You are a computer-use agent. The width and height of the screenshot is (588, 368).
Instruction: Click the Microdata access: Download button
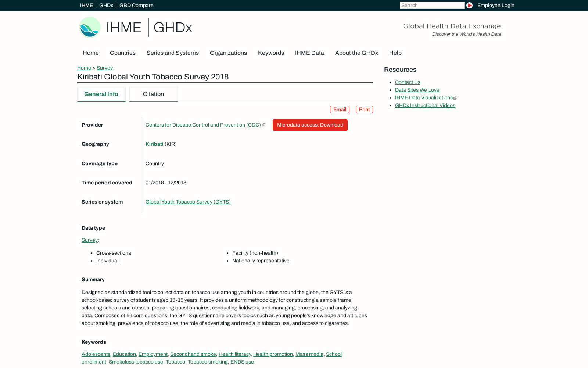click(x=310, y=125)
